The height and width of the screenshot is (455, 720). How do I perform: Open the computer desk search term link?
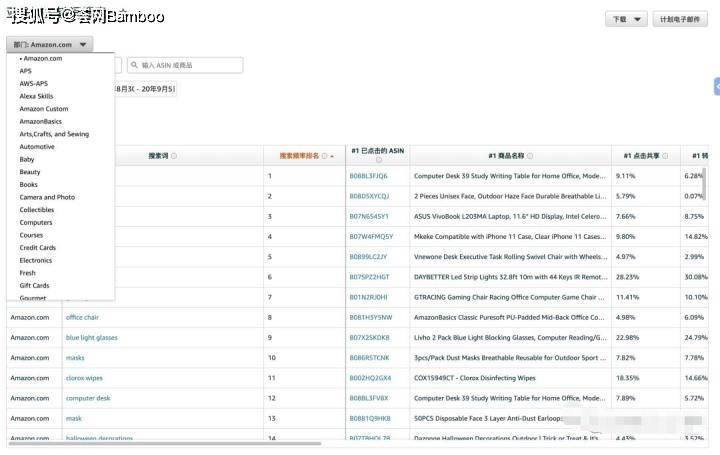point(88,398)
